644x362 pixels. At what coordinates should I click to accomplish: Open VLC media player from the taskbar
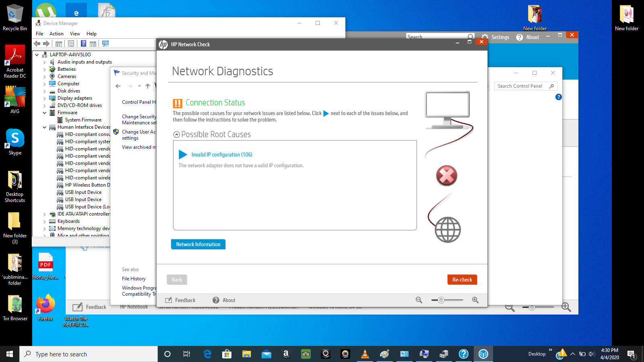point(365,354)
